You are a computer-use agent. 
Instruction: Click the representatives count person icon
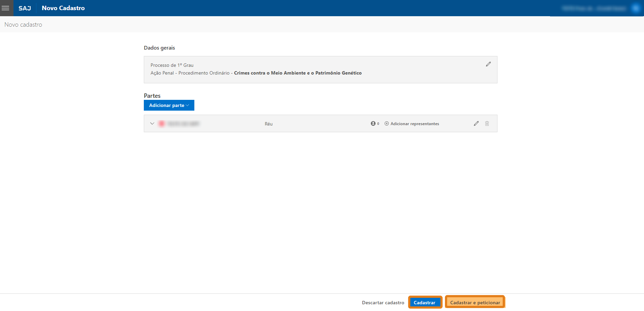coord(373,123)
